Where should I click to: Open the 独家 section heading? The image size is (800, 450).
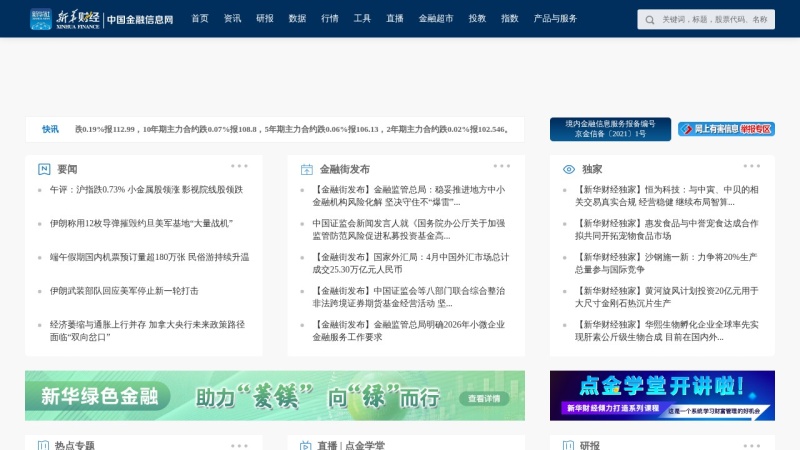592,169
